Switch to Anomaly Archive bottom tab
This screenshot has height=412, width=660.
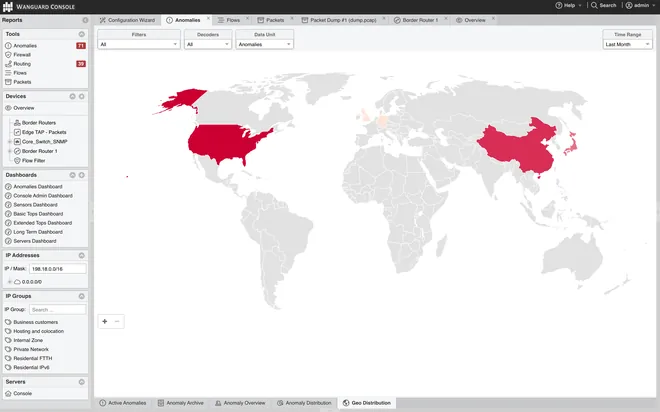[181, 403]
